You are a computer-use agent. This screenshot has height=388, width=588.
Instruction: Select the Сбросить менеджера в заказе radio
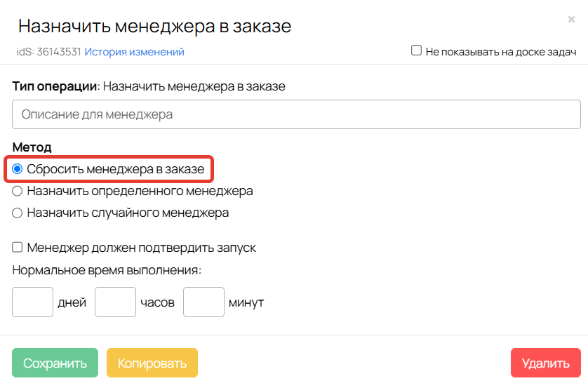[18, 169]
